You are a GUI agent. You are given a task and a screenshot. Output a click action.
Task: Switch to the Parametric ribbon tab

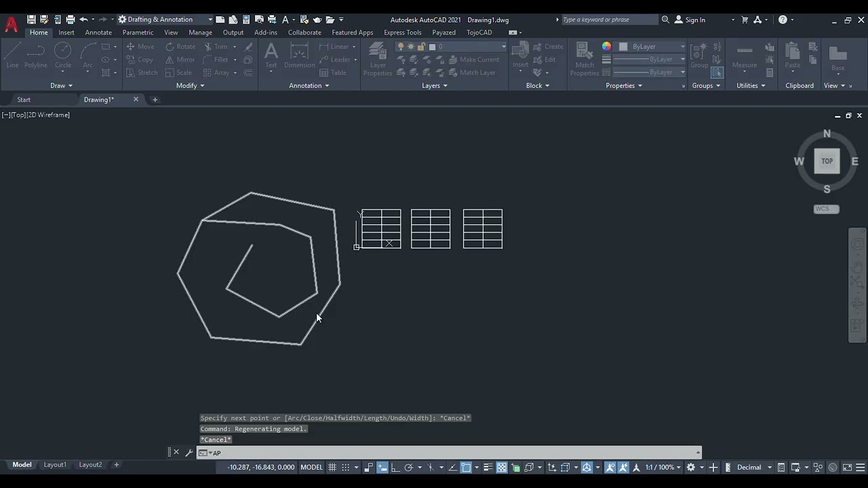[x=138, y=33]
